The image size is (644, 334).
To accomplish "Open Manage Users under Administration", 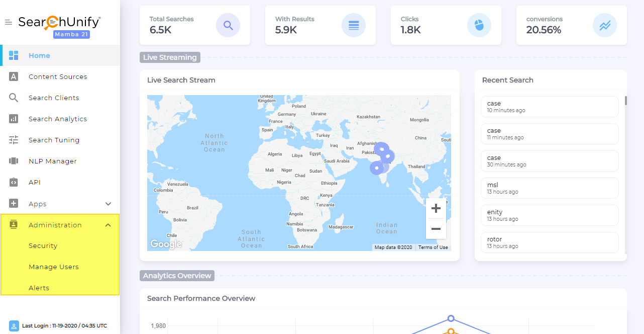I will 54,267.
